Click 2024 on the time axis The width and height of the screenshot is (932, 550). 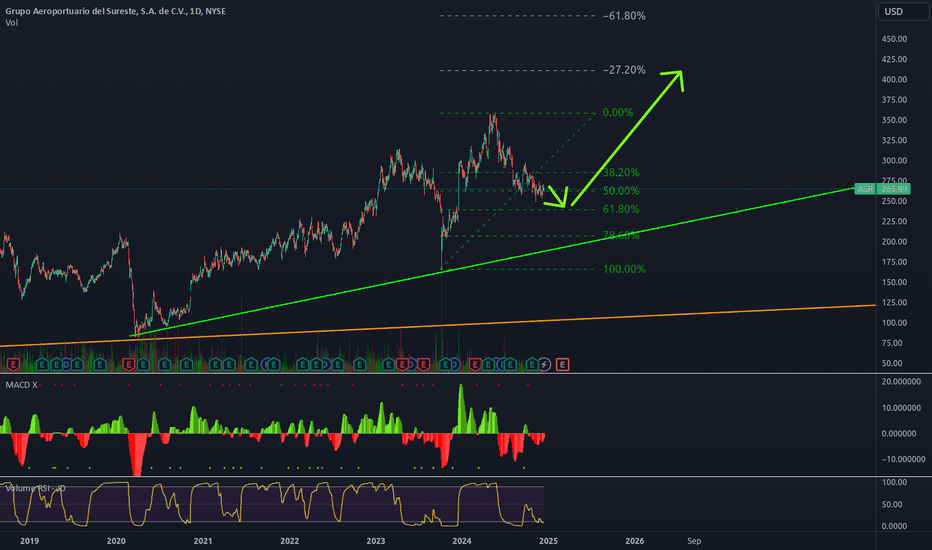(x=462, y=541)
